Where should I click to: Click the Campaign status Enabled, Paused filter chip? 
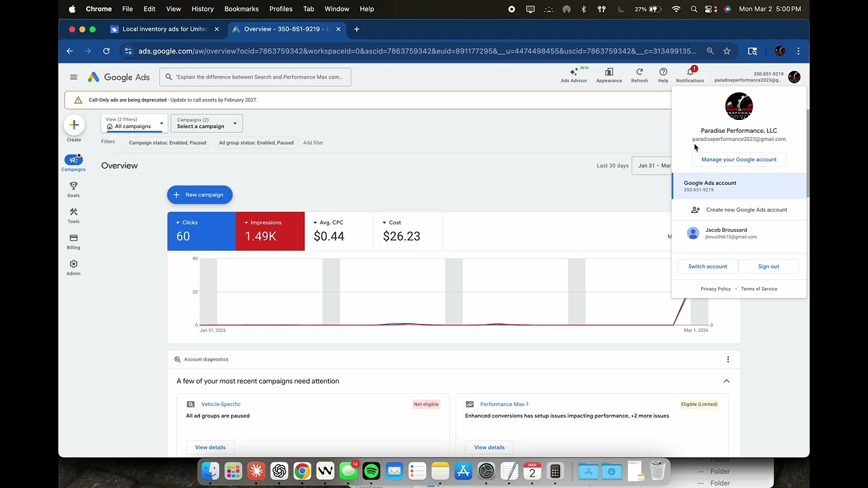click(x=167, y=143)
